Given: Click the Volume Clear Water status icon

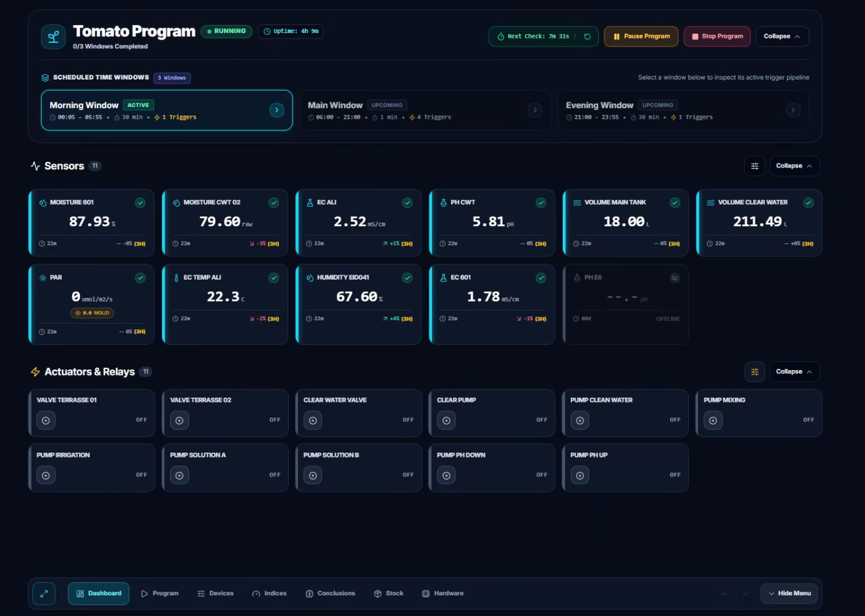Looking at the screenshot, I should pos(808,202).
